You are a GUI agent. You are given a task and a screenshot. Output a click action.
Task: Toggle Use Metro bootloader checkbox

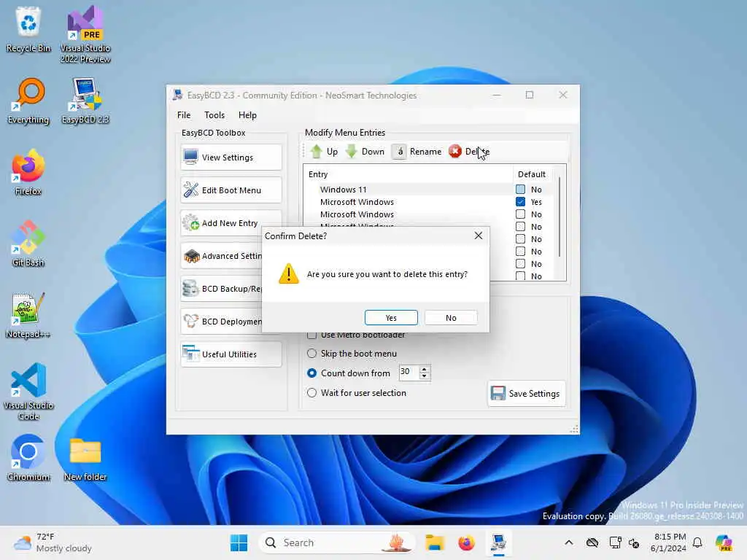pos(311,335)
